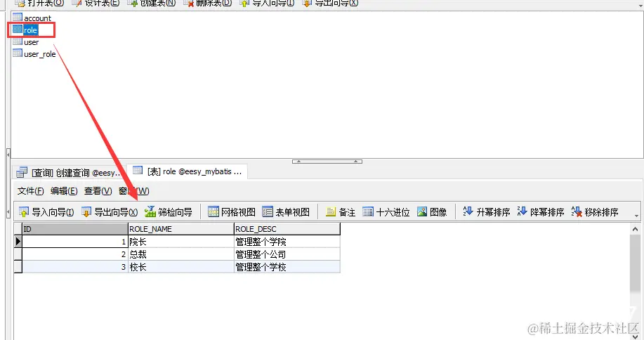Click the ID cell of row 校长

click(74, 267)
